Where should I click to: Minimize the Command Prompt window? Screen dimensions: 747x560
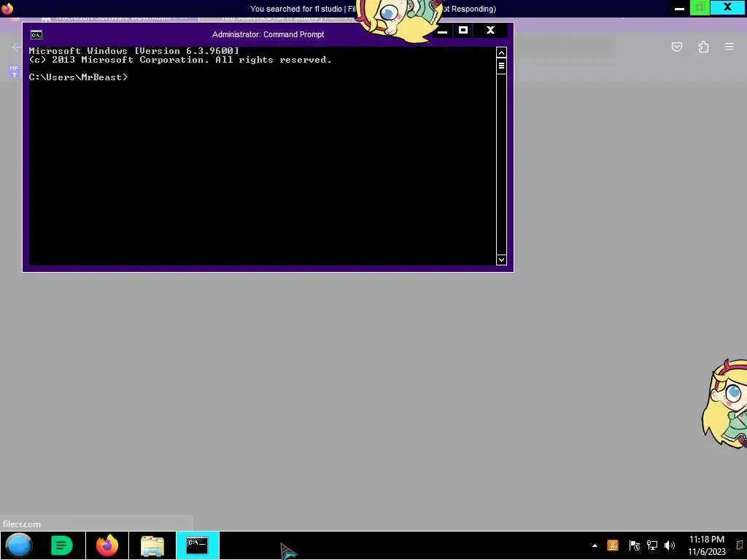point(442,31)
